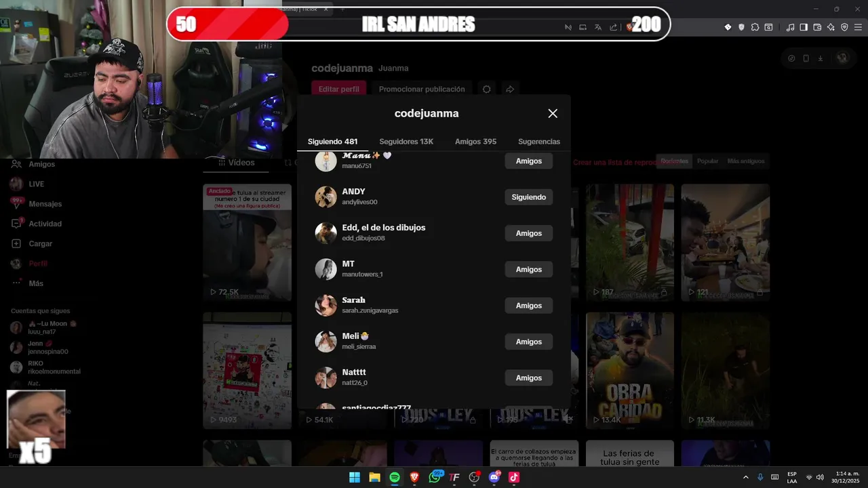
Task: Open the Amigos 395 tab
Action: [x=475, y=142]
